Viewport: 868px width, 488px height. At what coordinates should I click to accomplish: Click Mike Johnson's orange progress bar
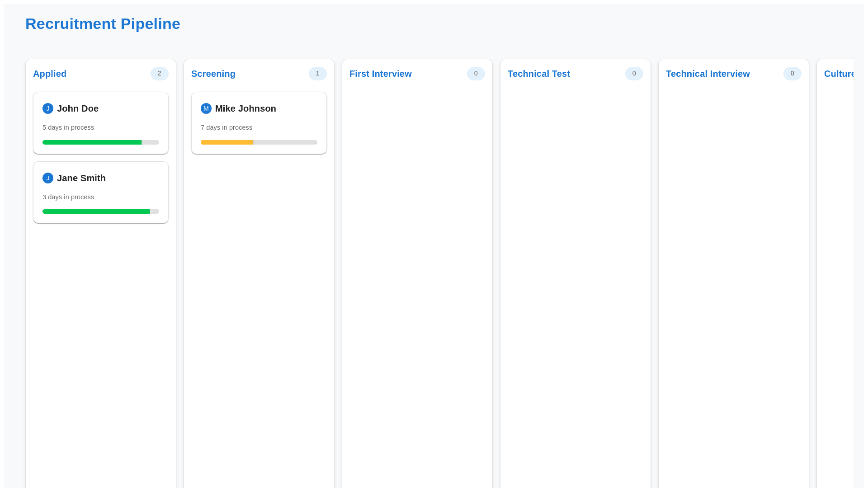coord(227,142)
